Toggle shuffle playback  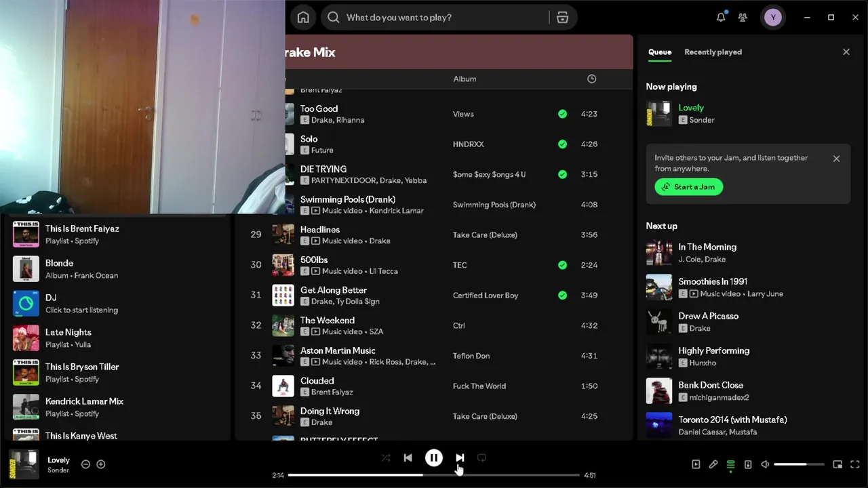(386, 458)
